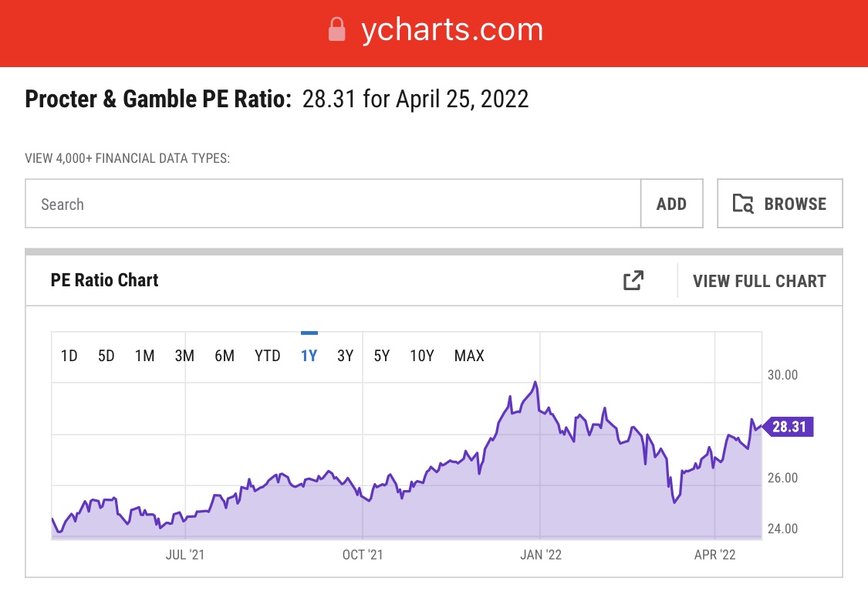Click inside the Search input field
Viewport: 868px width, 595px height.
(x=333, y=204)
